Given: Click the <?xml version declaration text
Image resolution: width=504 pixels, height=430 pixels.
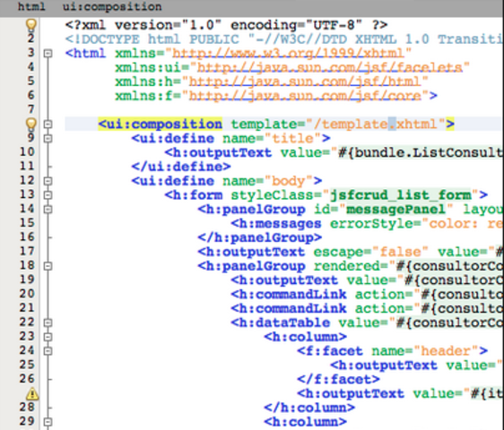Looking at the screenshot, I should [x=226, y=25].
